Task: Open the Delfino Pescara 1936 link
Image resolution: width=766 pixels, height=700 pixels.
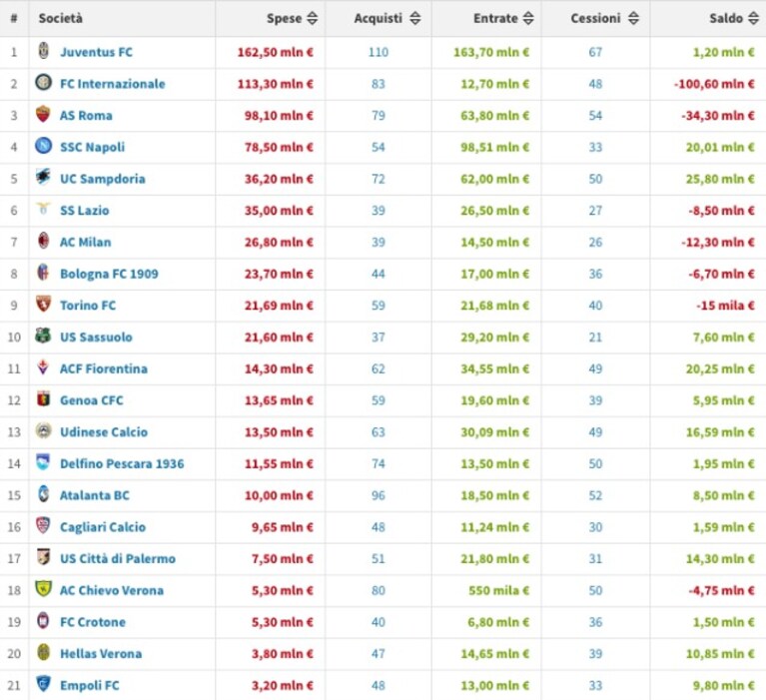Action: pos(122,463)
